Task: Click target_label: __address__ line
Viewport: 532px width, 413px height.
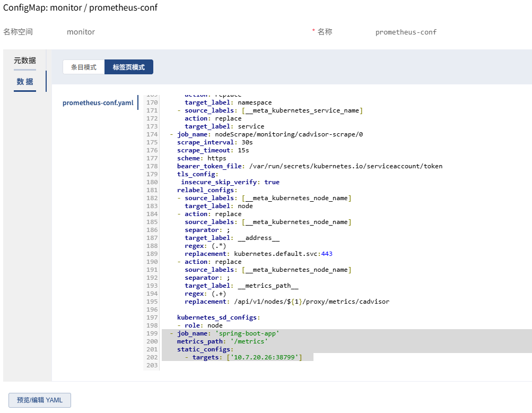Action: [232, 238]
